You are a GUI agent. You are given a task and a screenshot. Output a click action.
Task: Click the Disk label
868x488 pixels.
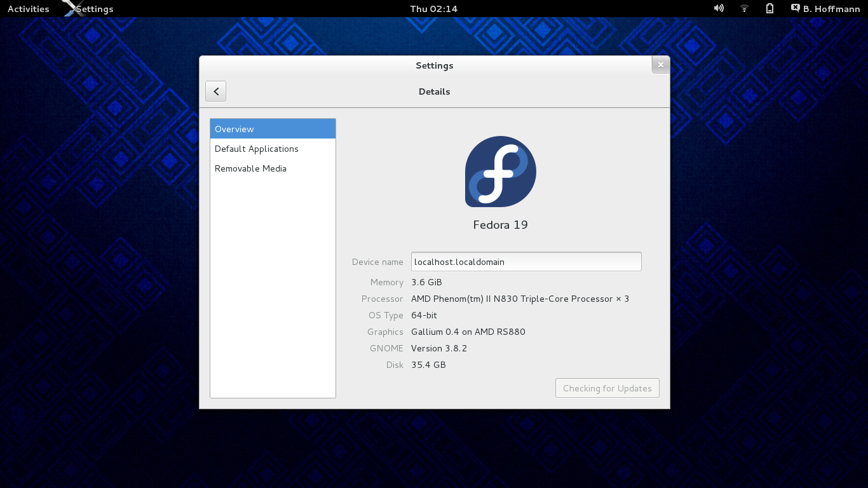pyautogui.click(x=395, y=365)
